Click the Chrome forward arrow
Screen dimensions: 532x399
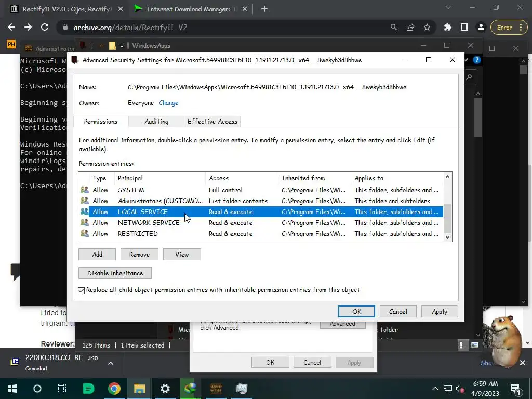[x=28, y=28]
